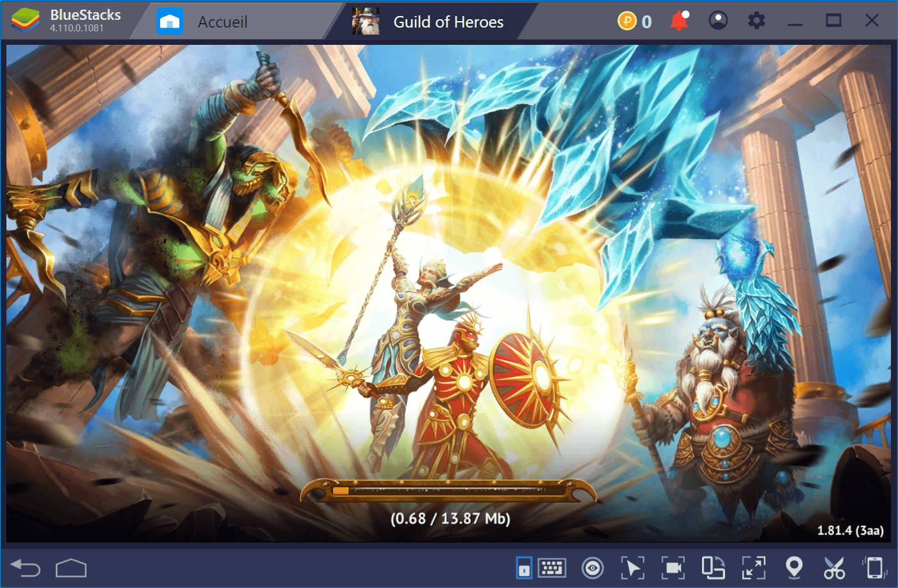Click the Accueil home icon
898x588 pixels.
coord(170,22)
